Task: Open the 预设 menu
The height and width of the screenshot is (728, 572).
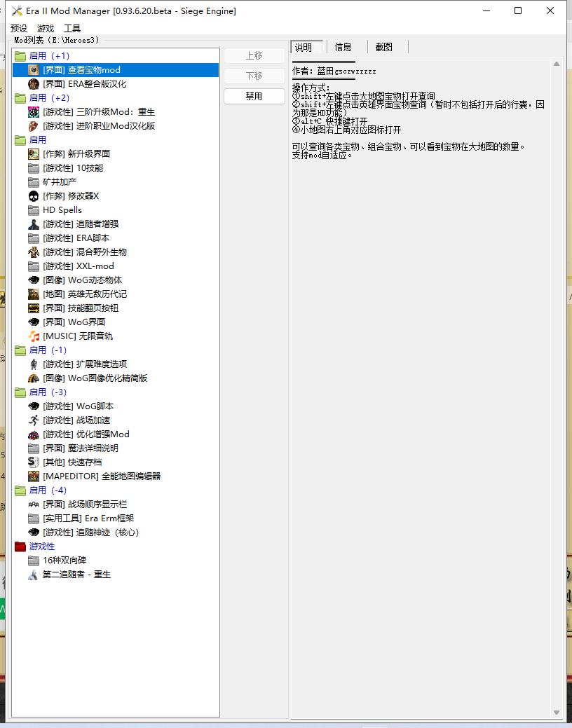Action: point(19,28)
